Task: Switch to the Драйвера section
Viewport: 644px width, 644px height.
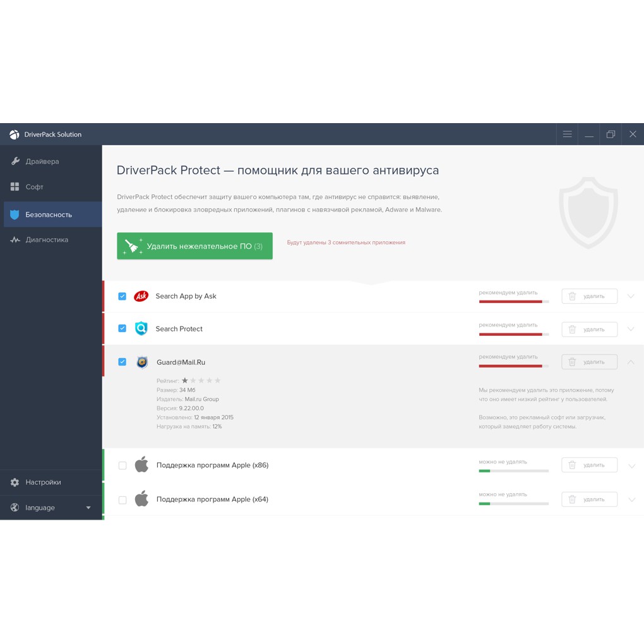Action: (42, 162)
